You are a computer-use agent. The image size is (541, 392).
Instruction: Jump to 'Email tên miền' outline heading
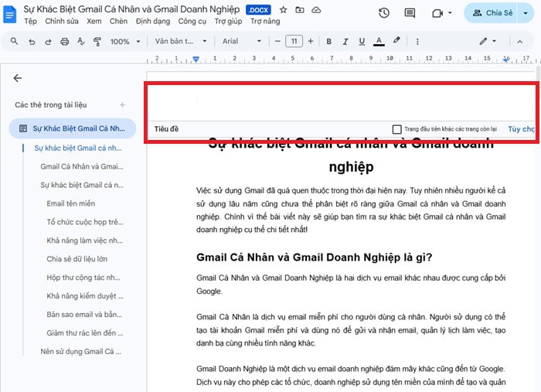pos(70,203)
